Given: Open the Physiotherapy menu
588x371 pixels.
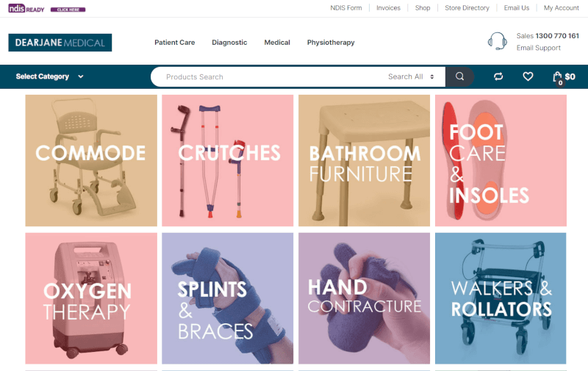Looking at the screenshot, I should [331, 43].
